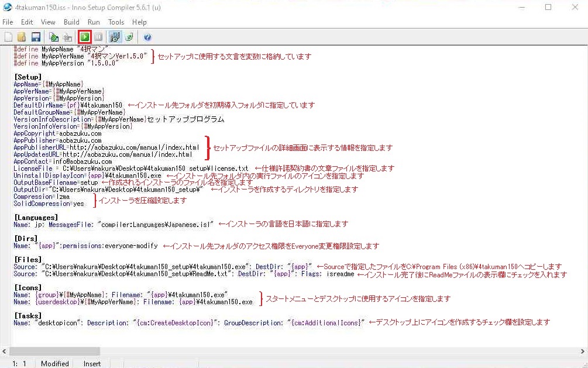This screenshot has height=368, width=588.
Task: Place cursor on the [Dirs] section header
Action: click(26, 239)
